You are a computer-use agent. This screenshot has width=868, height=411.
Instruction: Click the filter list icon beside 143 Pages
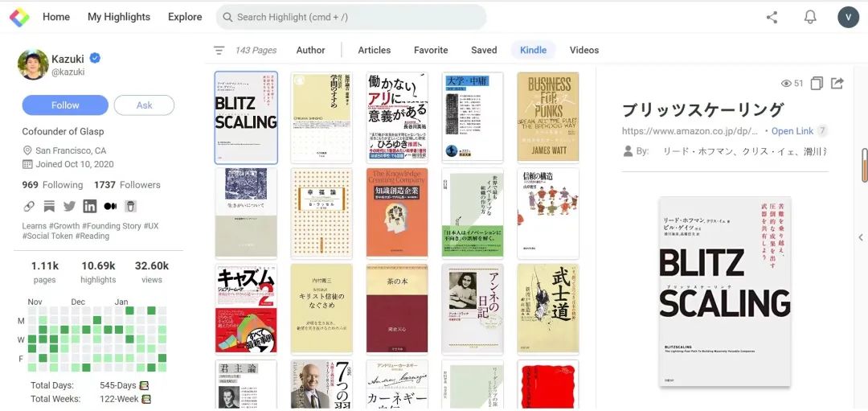tap(219, 51)
